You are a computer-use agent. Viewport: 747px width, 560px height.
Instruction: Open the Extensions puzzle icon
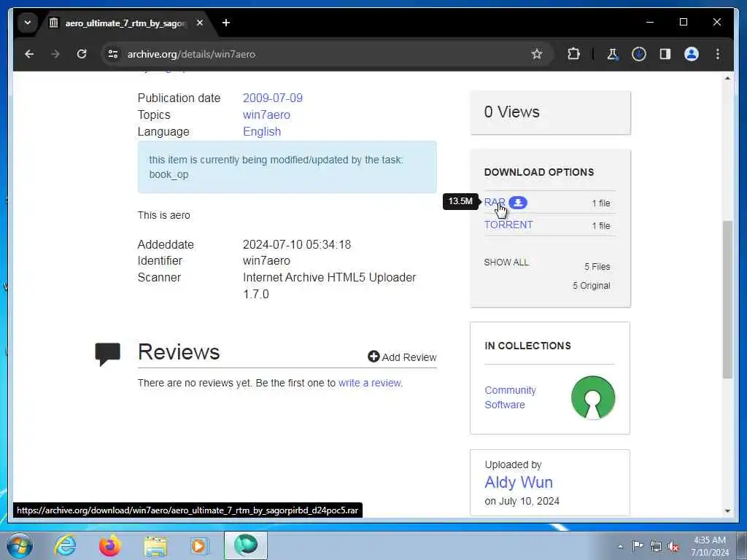(x=573, y=54)
